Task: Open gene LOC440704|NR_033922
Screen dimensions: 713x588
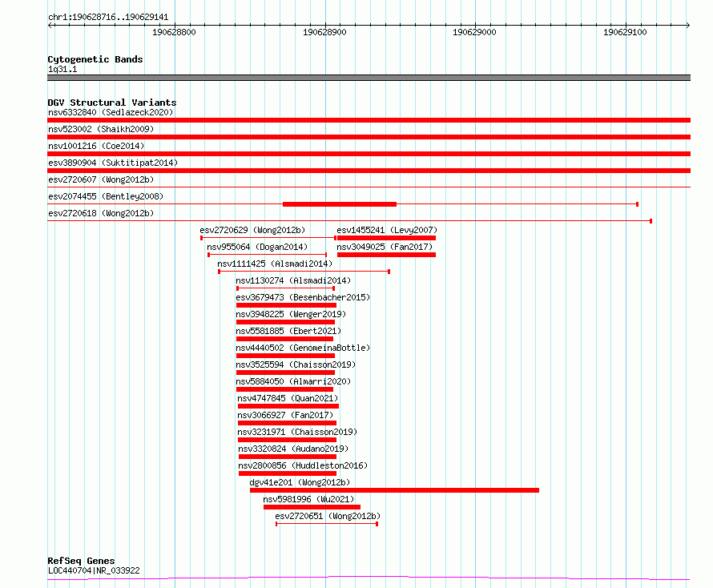Action: coord(94,570)
